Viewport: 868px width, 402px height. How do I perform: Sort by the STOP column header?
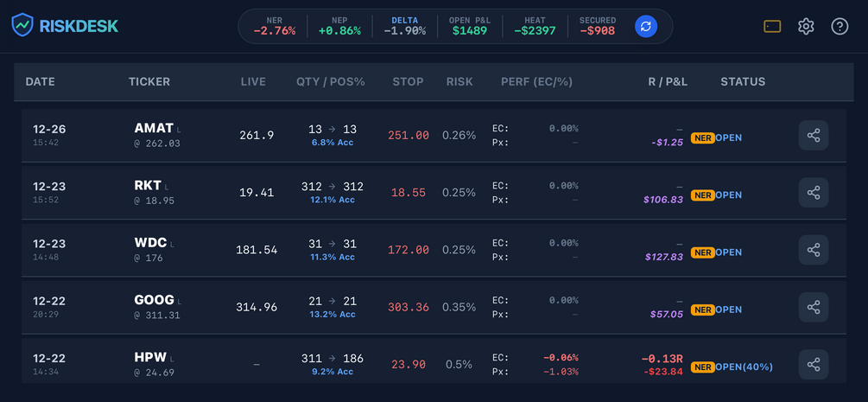pos(408,82)
